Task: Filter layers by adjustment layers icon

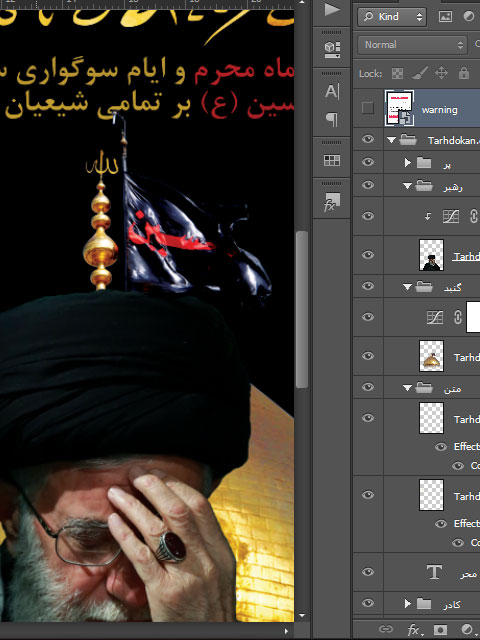Action: tap(469, 17)
